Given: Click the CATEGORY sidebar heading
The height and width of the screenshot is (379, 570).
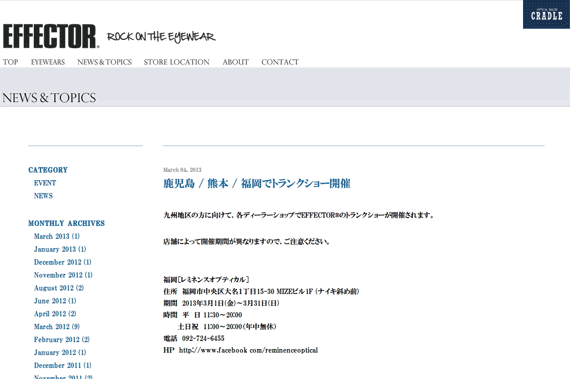Looking at the screenshot, I should click(48, 170).
